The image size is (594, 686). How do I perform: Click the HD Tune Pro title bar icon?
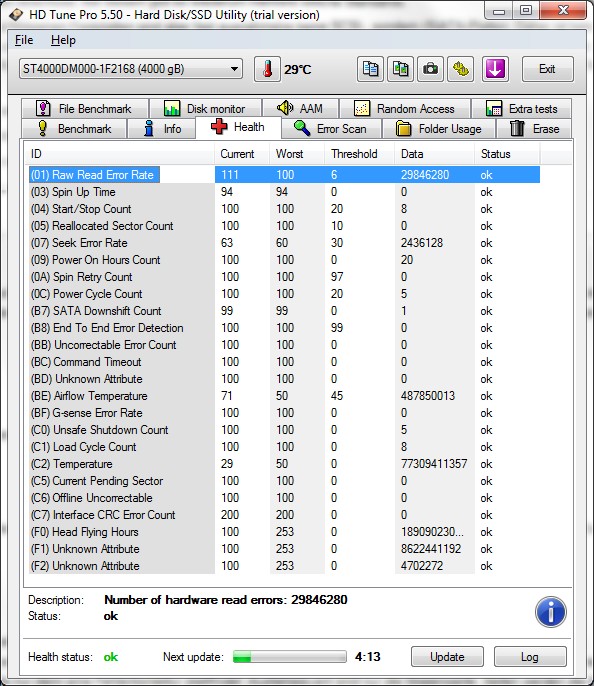tap(16, 14)
